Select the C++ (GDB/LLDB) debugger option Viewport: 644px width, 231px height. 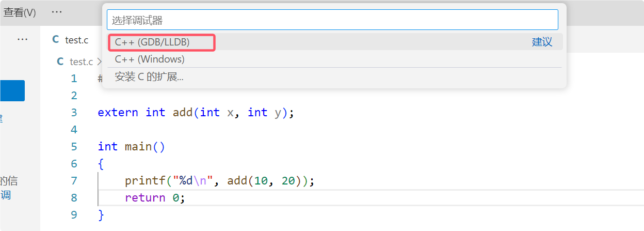click(x=335, y=42)
